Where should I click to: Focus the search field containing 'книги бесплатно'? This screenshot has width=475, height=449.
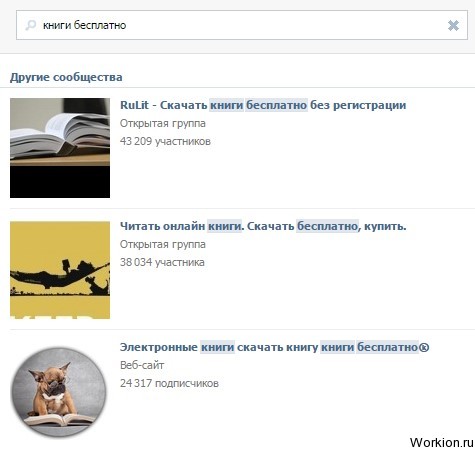pyautogui.click(x=242, y=25)
